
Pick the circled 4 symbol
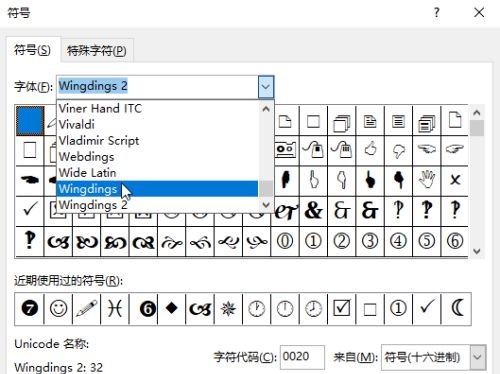[398, 241]
